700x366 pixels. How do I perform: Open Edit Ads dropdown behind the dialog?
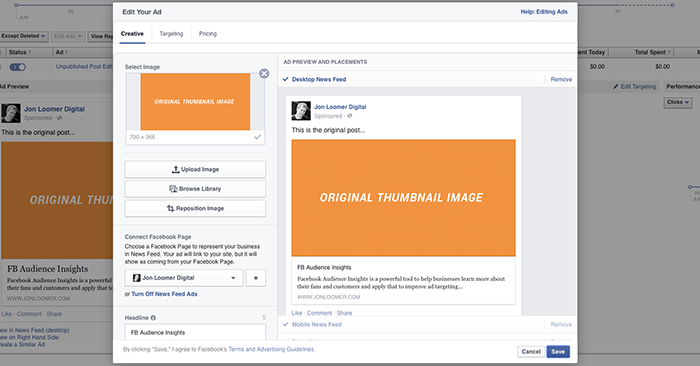coord(68,36)
